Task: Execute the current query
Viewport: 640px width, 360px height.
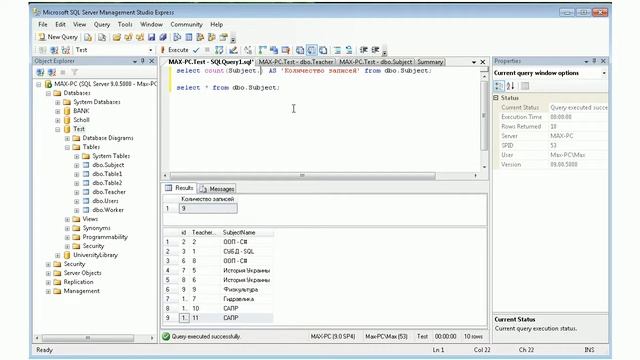Action: click(174, 50)
